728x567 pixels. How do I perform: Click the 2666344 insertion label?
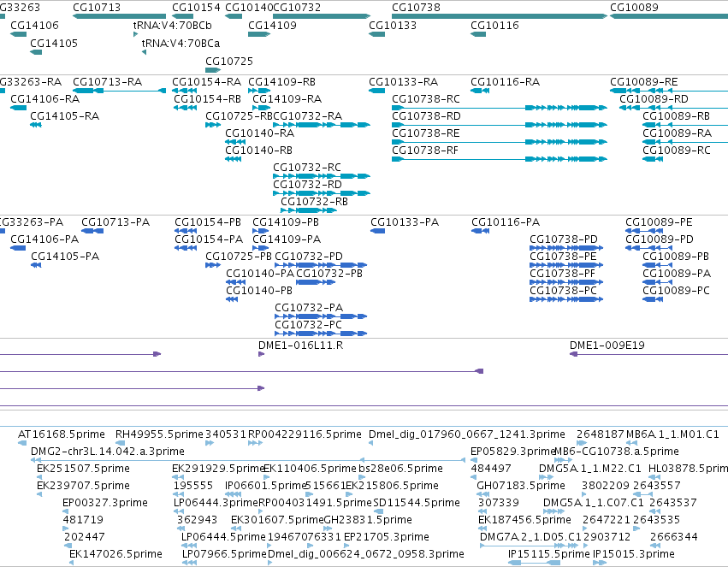click(x=674, y=537)
